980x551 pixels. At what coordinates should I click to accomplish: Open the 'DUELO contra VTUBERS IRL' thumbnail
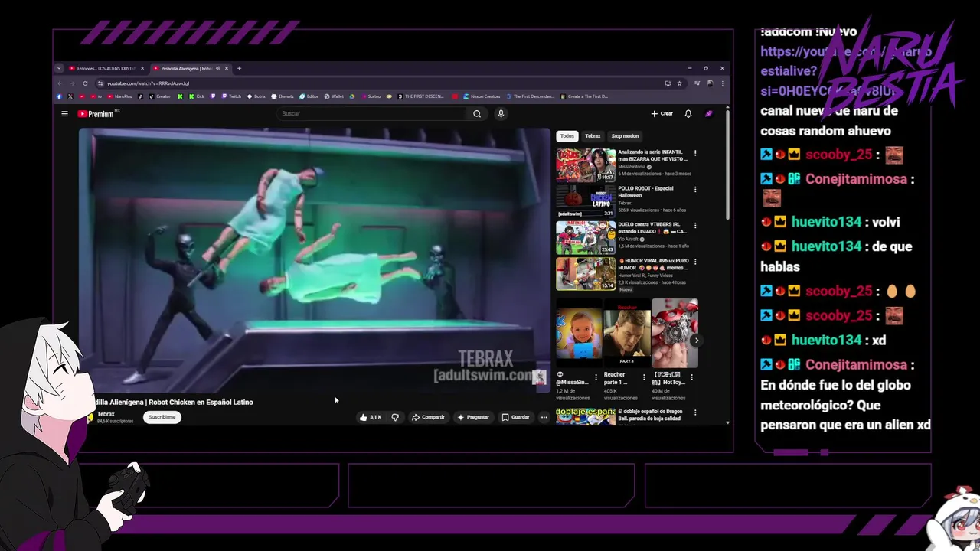click(586, 237)
